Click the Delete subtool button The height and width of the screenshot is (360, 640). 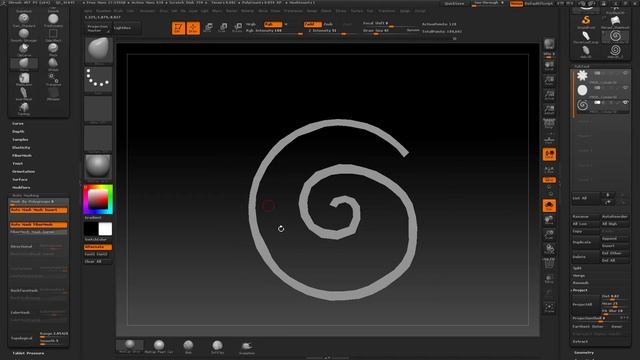(586, 257)
